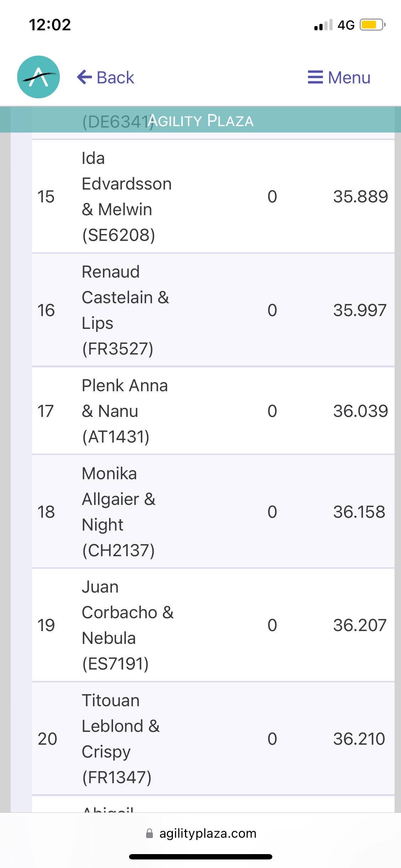Tap the Agility Plaza header banner

(x=201, y=120)
